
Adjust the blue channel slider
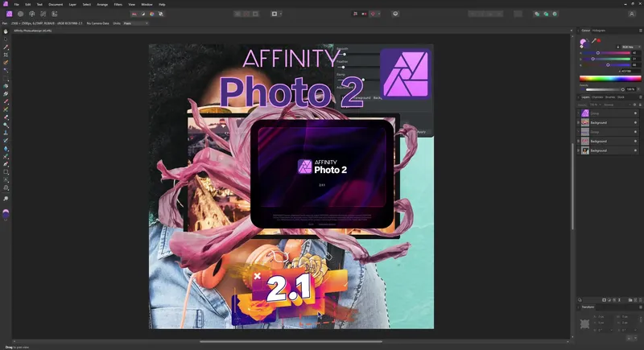(607, 65)
